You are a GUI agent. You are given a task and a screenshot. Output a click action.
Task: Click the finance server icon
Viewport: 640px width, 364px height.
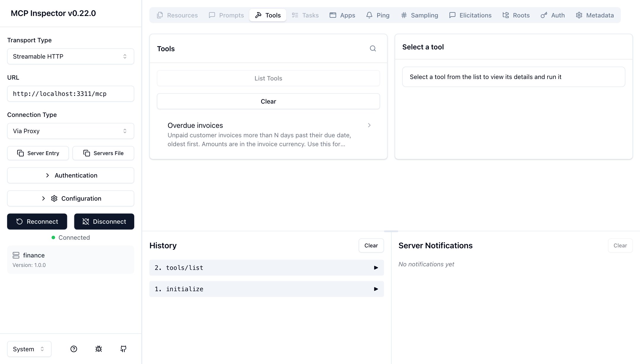coord(16,255)
